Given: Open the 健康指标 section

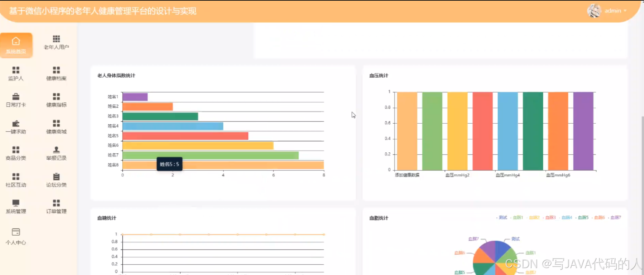Looking at the screenshot, I should tap(56, 100).
